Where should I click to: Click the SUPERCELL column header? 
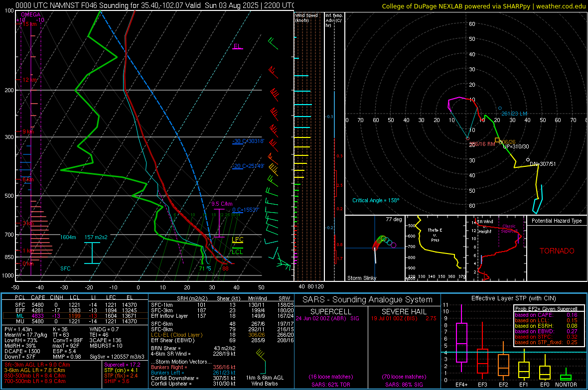(x=331, y=312)
